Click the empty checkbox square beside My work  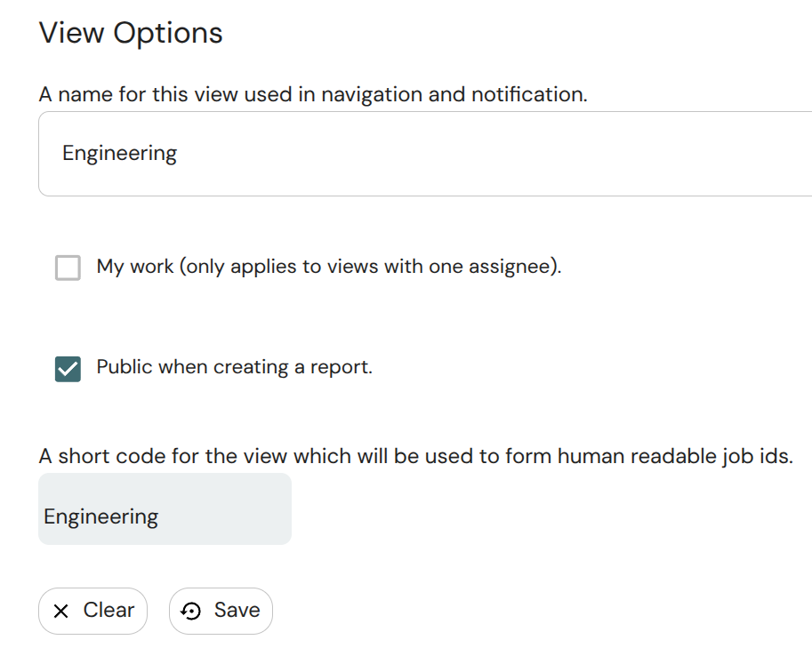point(68,267)
